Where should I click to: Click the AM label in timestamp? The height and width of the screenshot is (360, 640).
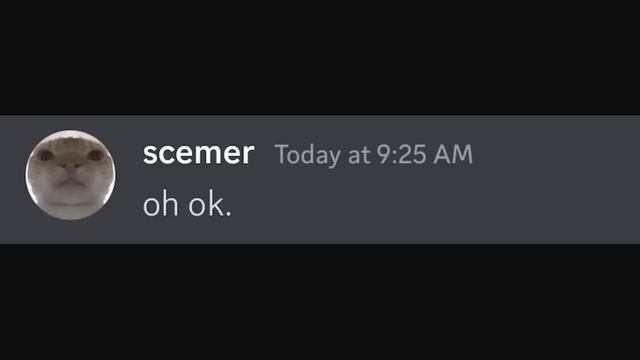[453, 155]
